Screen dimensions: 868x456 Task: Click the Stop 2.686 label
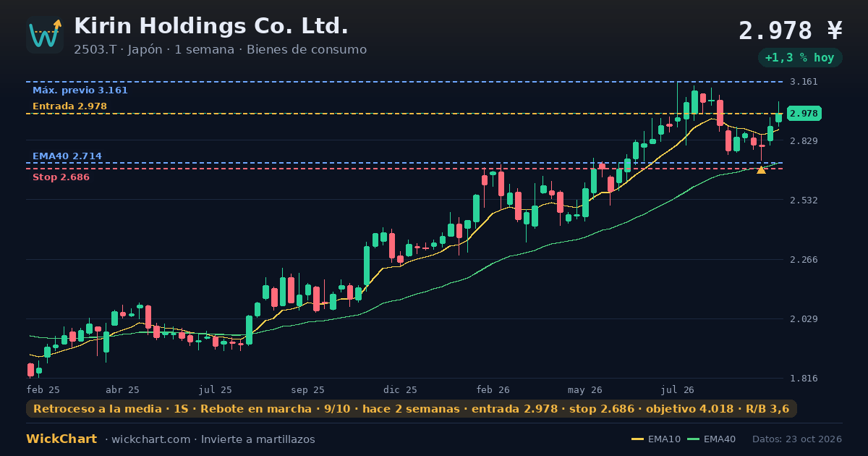coord(61,177)
